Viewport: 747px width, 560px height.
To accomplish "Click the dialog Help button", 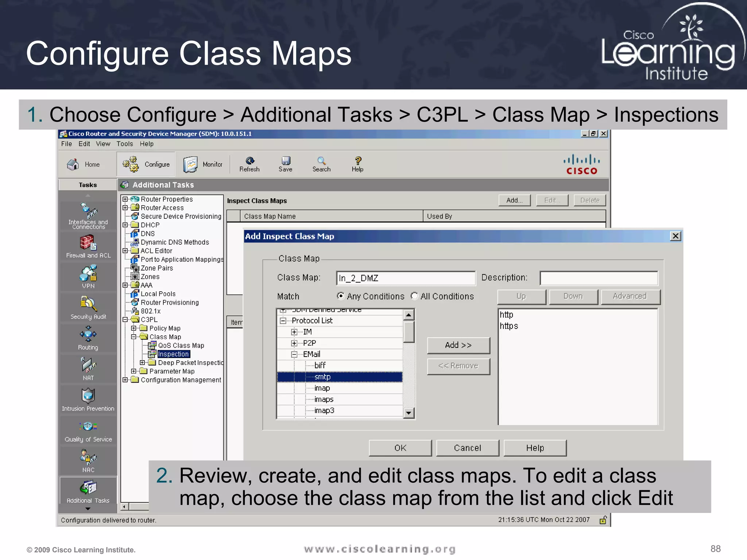I will coord(535,448).
